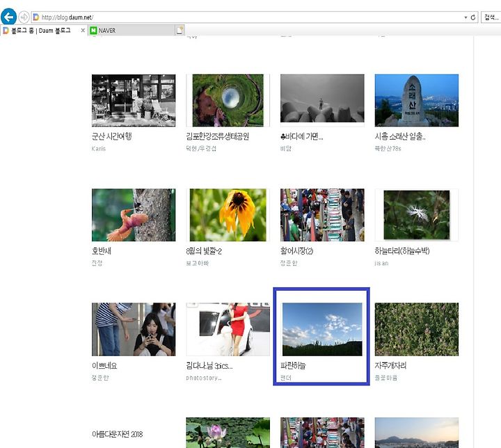Open the 자주개자리 post title

pyautogui.click(x=390, y=365)
